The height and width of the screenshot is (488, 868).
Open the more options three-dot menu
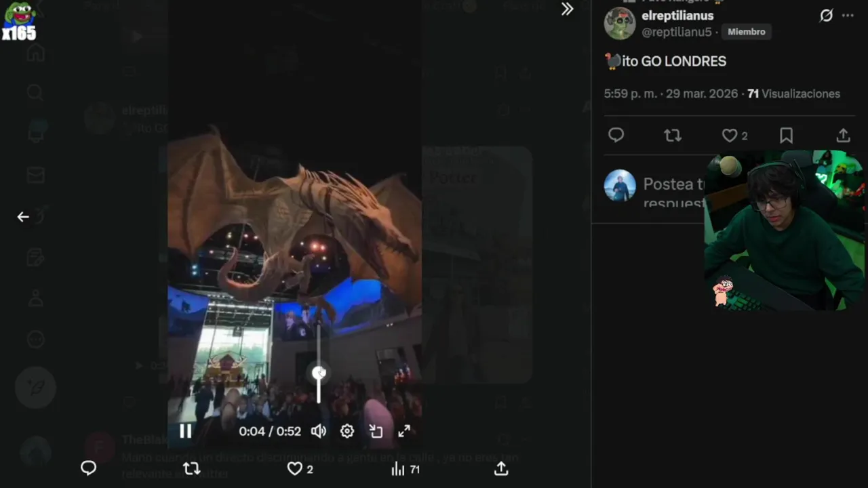click(x=848, y=16)
